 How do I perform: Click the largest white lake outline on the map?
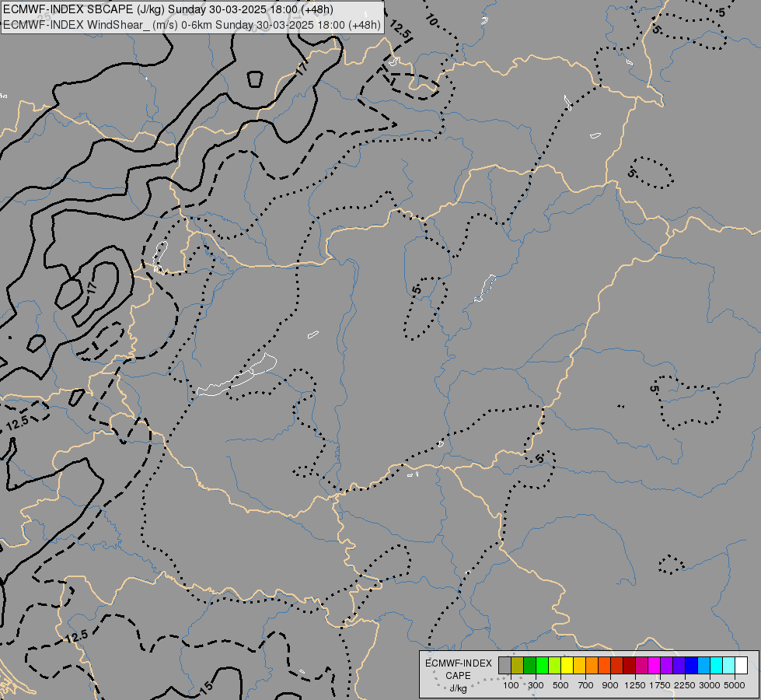[x=237, y=376]
